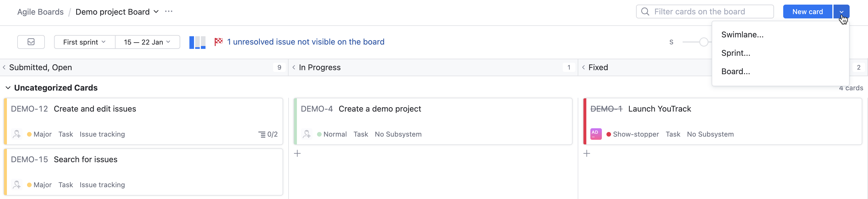Add a card in the In Progress column
This screenshot has width=868, height=199.
pos(297,153)
